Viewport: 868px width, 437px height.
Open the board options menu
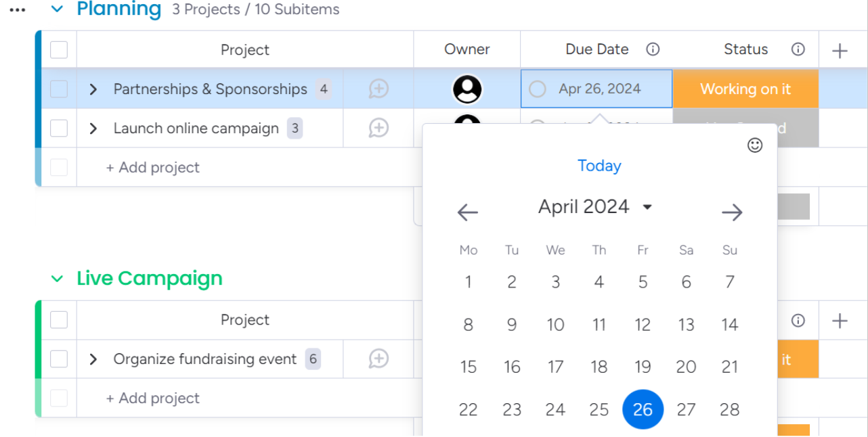(x=16, y=9)
